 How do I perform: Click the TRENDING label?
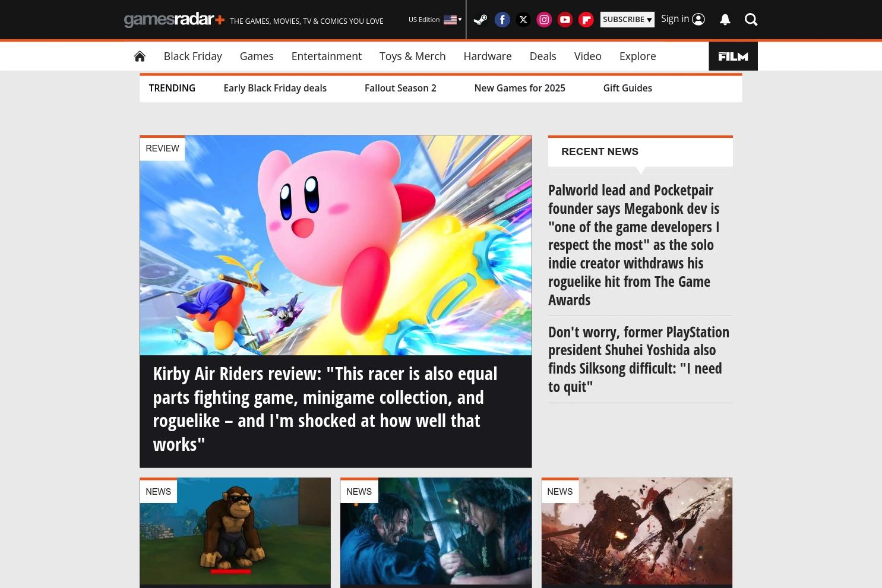coord(172,88)
